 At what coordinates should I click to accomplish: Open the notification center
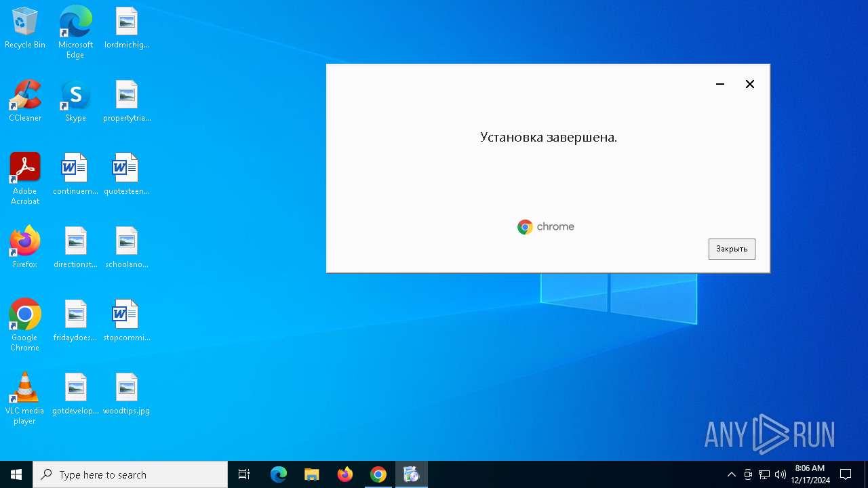846,474
